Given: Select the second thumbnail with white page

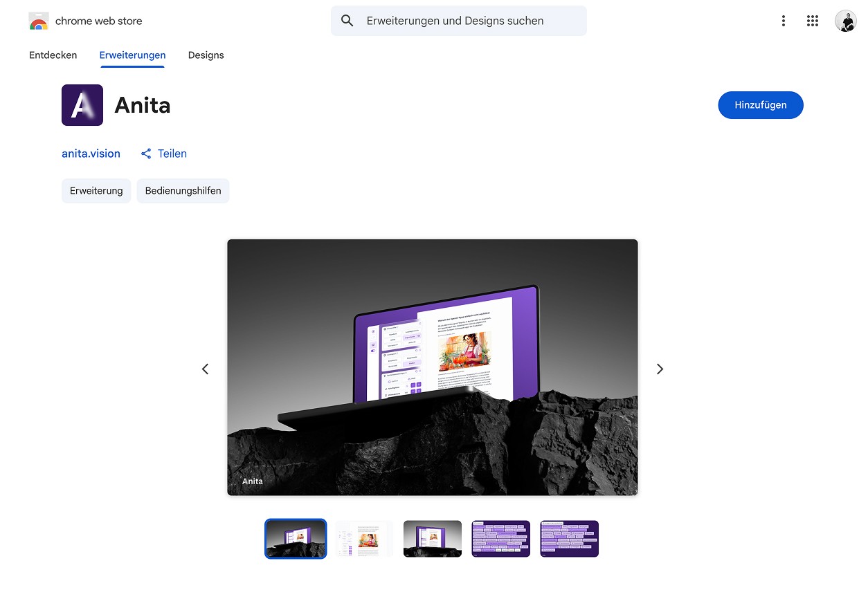Looking at the screenshot, I should coord(364,539).
